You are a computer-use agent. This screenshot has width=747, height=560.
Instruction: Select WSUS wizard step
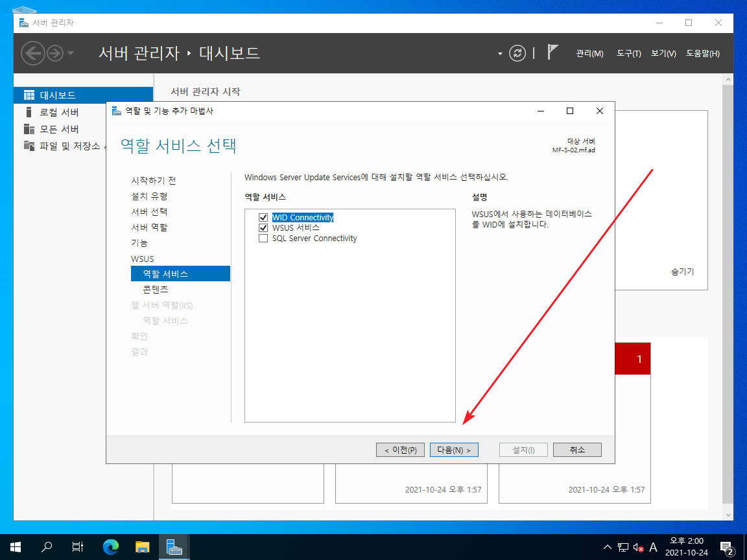click(143, 259)
